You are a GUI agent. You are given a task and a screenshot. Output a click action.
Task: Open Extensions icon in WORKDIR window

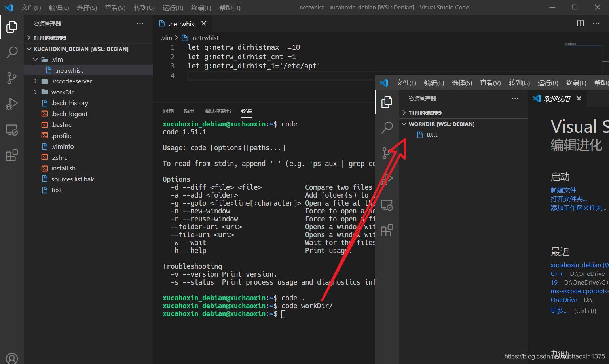pyautogui.click(x=387, y=230)
